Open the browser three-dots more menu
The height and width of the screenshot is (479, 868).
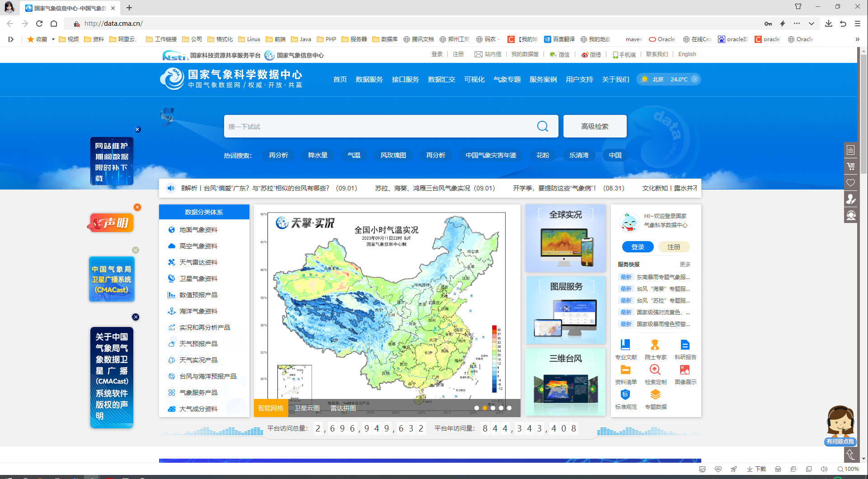[x=797, y=24]
